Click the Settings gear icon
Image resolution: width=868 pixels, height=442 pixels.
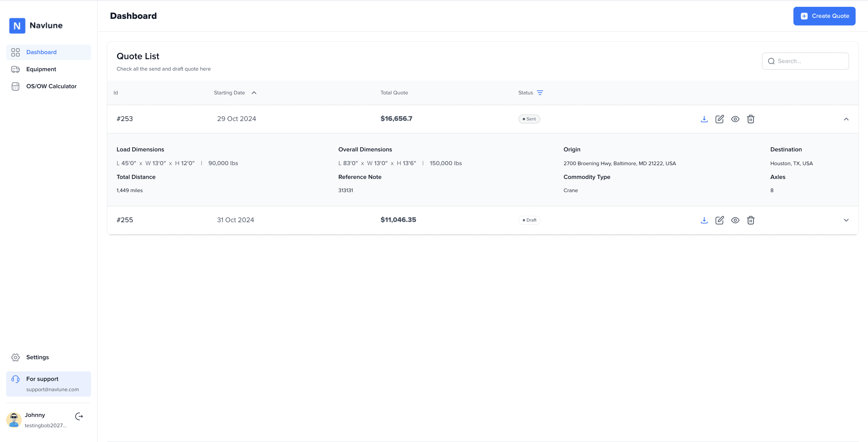tap(16, 357)
